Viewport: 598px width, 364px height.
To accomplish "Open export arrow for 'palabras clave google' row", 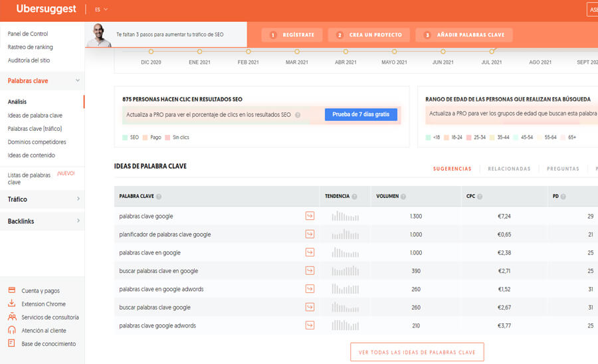I will (x=310, y=216).
